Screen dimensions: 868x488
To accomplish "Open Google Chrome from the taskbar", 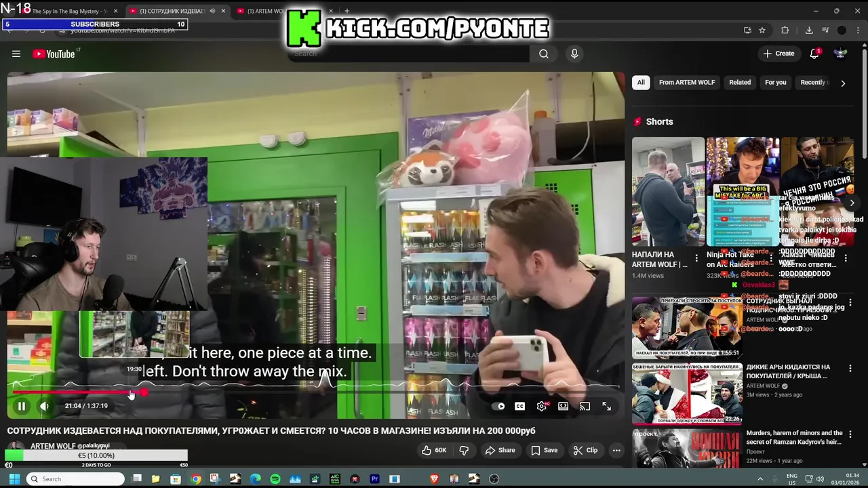I will pyautogui.click(x=196, y=479).
